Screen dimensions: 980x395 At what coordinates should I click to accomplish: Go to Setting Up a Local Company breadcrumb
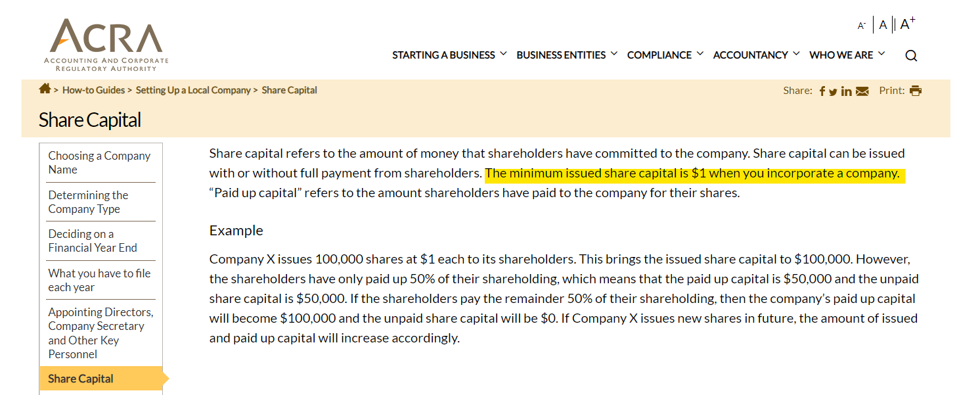[x=193, y=90]
